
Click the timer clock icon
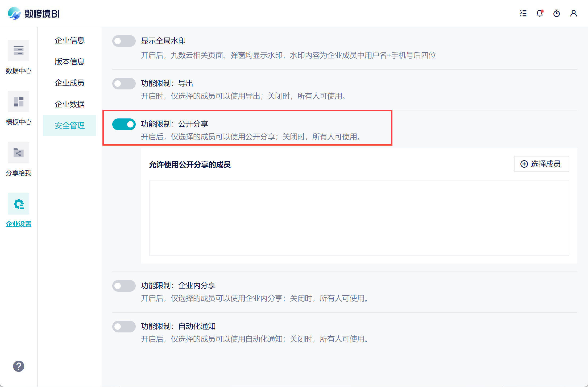(557, 13)
